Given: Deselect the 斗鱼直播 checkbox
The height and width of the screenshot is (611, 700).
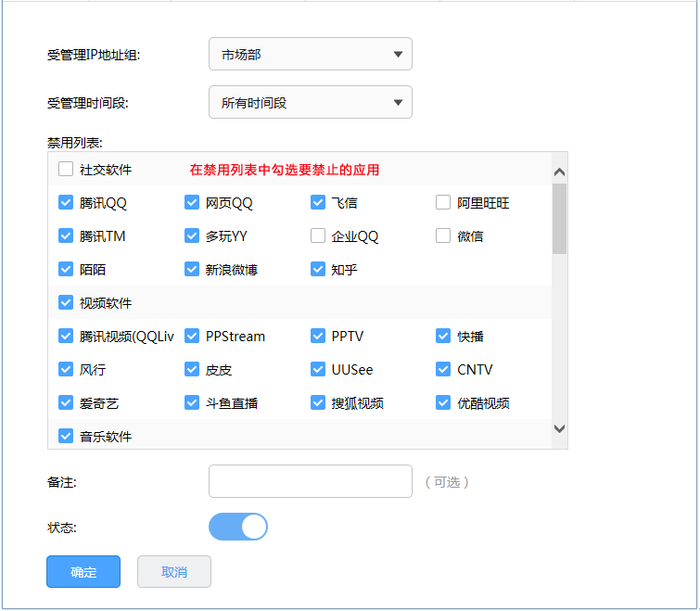Looking at the screenshot, I should pos(192,402).
